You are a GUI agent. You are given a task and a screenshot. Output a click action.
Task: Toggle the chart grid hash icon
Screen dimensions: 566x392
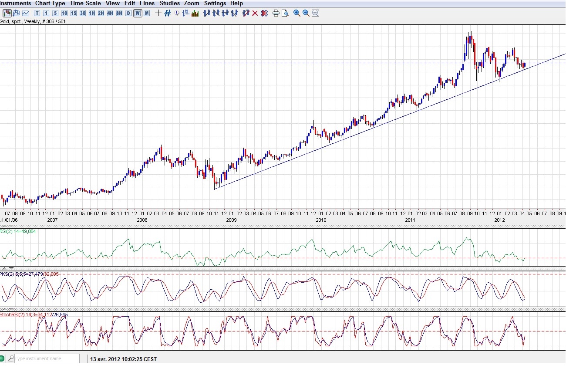coord(167,13)
